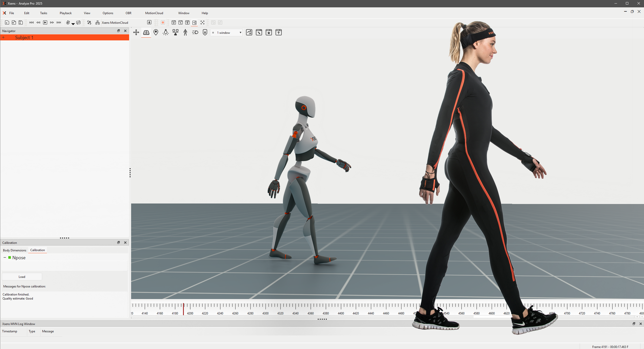This screenshot has height=349, width=644.
Task: Open the Edit menu
Action: coord(27,13)
